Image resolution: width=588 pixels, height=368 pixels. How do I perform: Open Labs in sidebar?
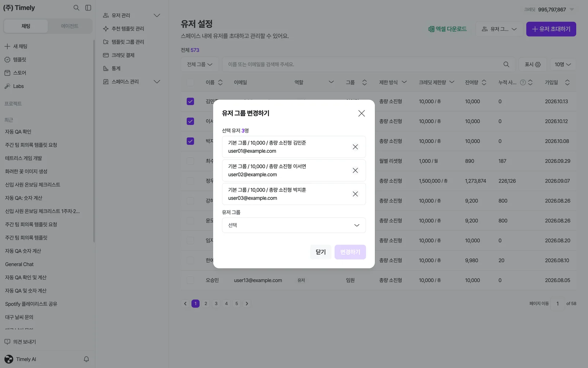pyautogui.click(x=14, y=86)
